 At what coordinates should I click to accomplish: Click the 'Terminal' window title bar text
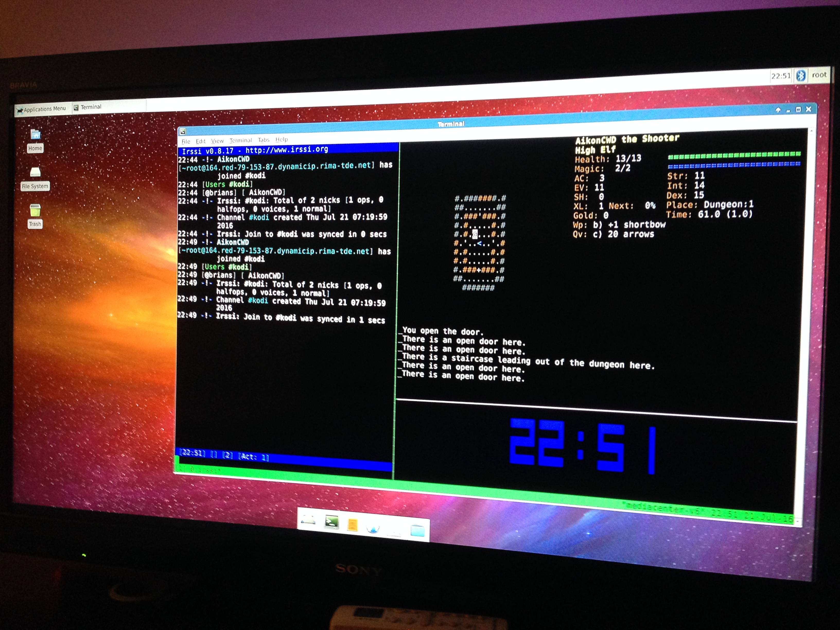451,124
